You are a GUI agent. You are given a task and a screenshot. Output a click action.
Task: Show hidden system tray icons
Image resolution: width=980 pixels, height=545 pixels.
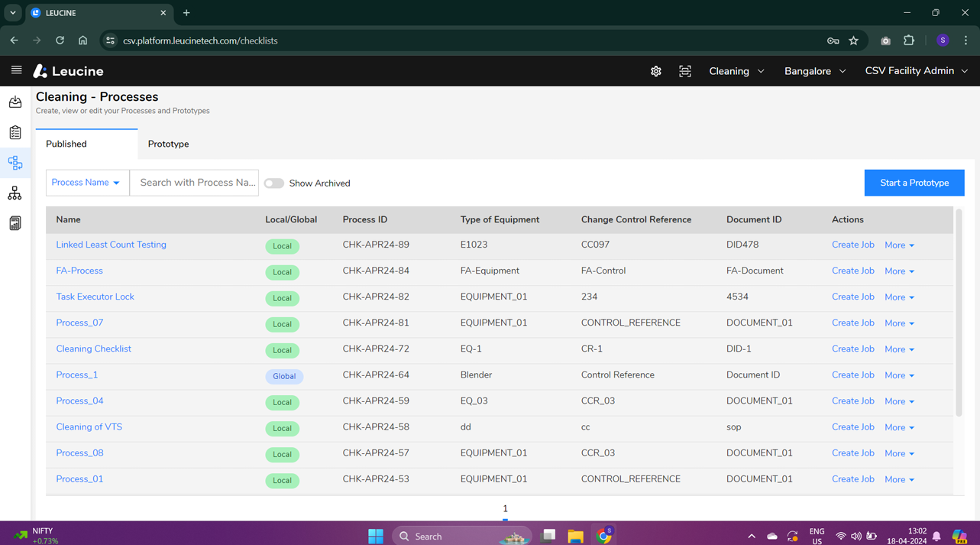752,536
